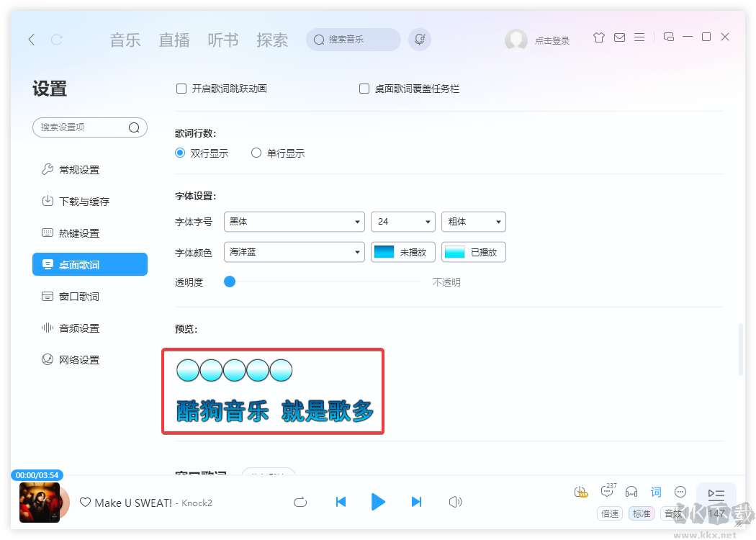Click the headphone listen-together icon
756x540 pixels.
click(x=631, y=492)
